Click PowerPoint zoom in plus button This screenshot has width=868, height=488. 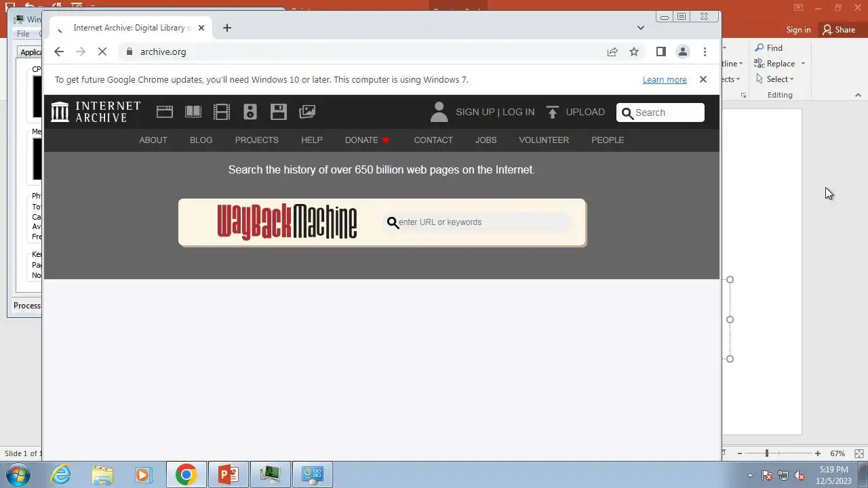(x=818, y=453)
